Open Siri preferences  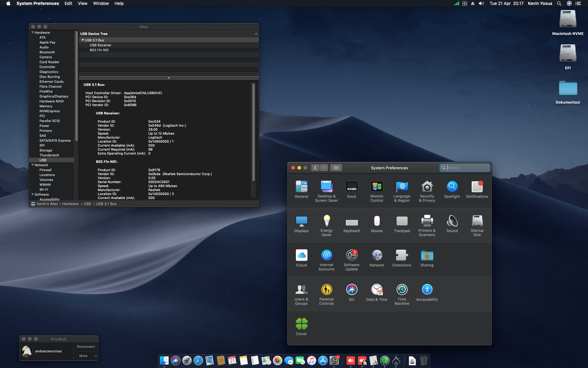(352, 289)
